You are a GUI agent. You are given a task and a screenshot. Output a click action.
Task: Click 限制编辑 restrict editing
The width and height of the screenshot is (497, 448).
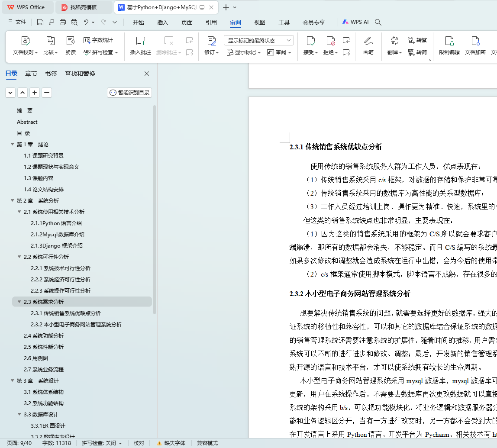[449, 45]
